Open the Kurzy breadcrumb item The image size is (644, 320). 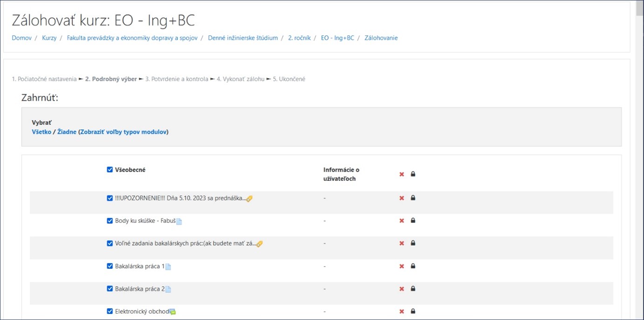pyautogui.click(x=49, y=38)
